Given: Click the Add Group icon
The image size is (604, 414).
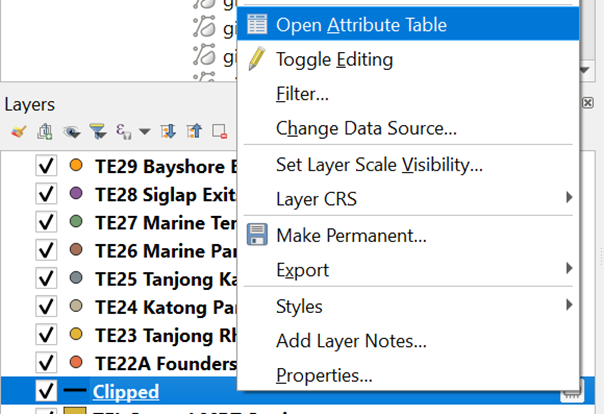Looking at the screenshot, I should point(45,131).
